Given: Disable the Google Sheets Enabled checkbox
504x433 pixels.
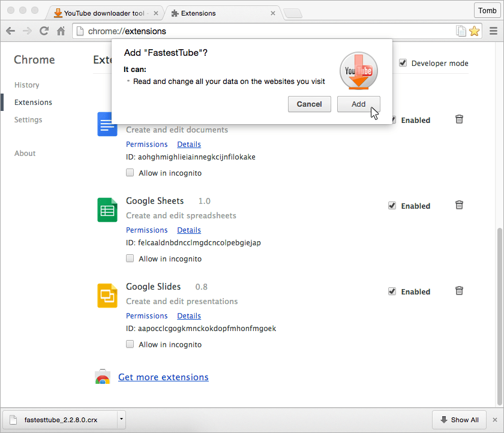Looking at the screenshot, I should click(392, 206).
